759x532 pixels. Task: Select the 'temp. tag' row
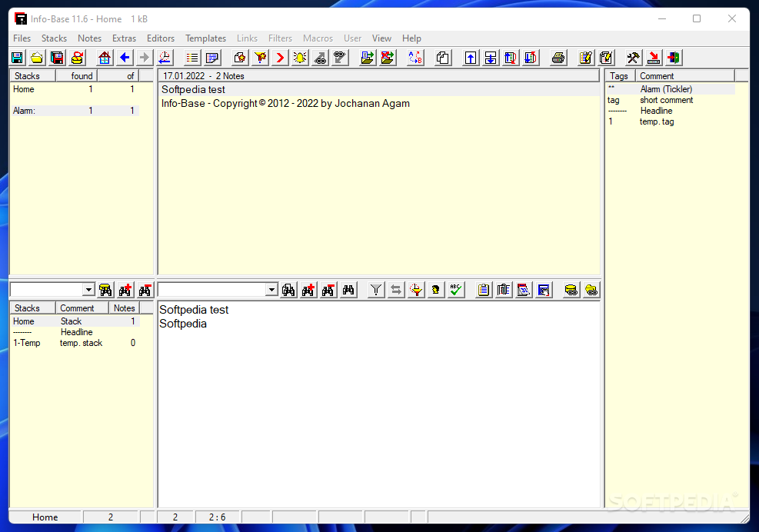671,121
